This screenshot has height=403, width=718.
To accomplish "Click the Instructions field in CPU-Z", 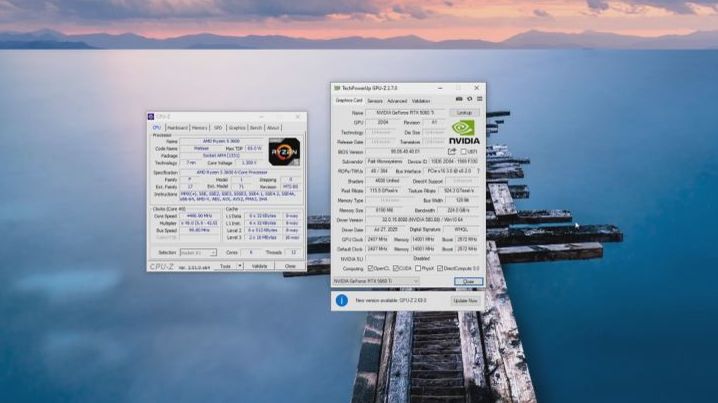I will [x=241, y=197].
